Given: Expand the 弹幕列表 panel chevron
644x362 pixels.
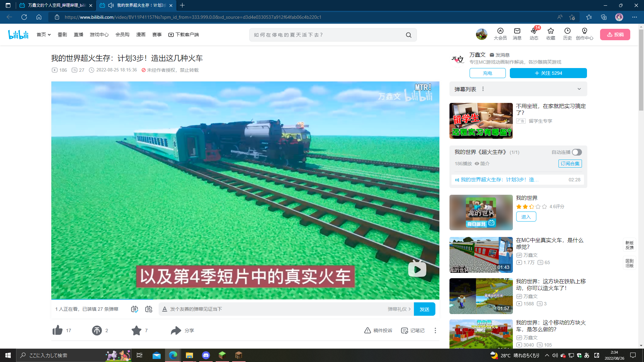Looking at the screenshot, I should click(579, 89).
